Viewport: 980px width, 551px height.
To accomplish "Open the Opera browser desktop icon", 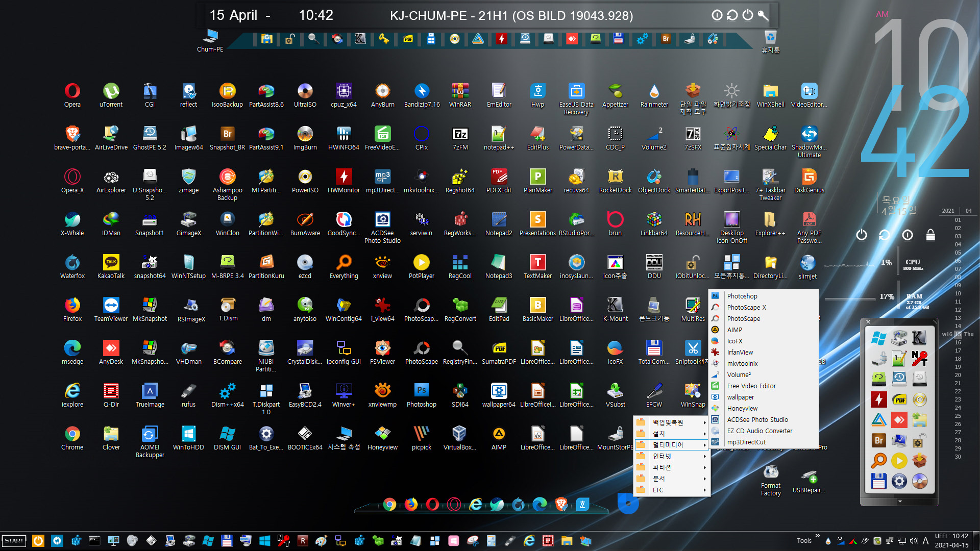I will (72, 95).
